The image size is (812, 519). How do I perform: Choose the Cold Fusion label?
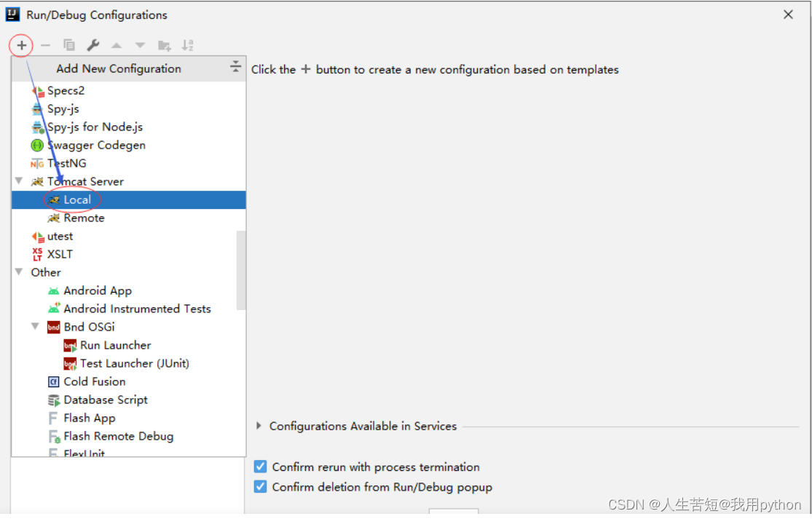pos(95,382)
